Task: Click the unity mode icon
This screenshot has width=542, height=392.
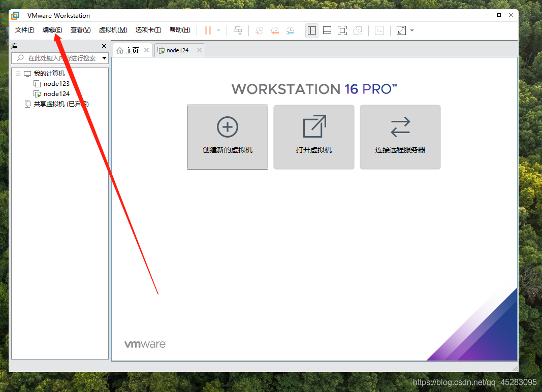Action: coord(358,30)
